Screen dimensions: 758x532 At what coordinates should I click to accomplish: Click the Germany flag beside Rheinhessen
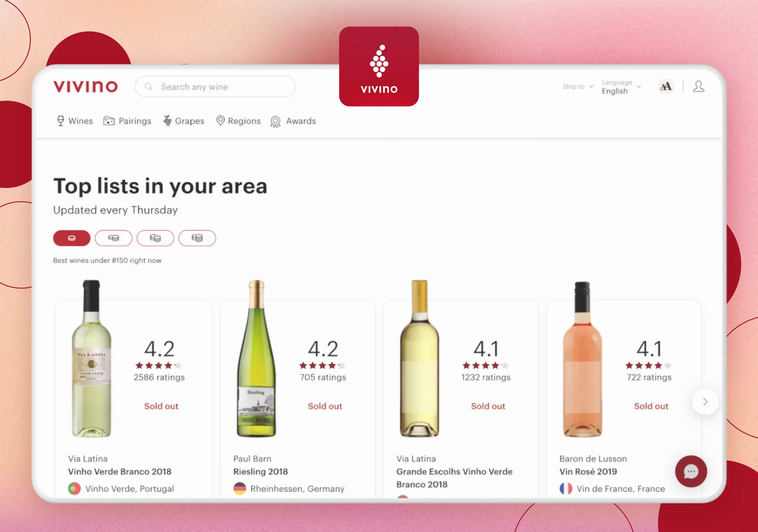[240, 488]
